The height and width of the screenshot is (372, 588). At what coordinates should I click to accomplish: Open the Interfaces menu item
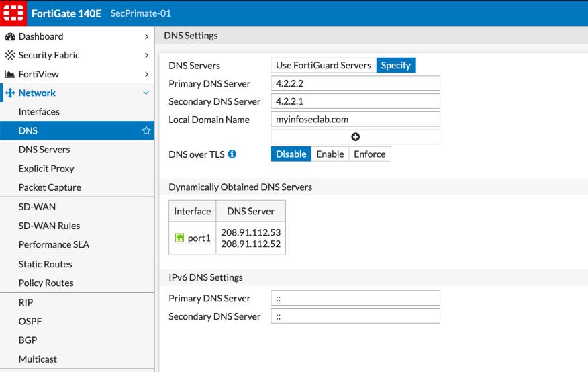tap(77, 111)
